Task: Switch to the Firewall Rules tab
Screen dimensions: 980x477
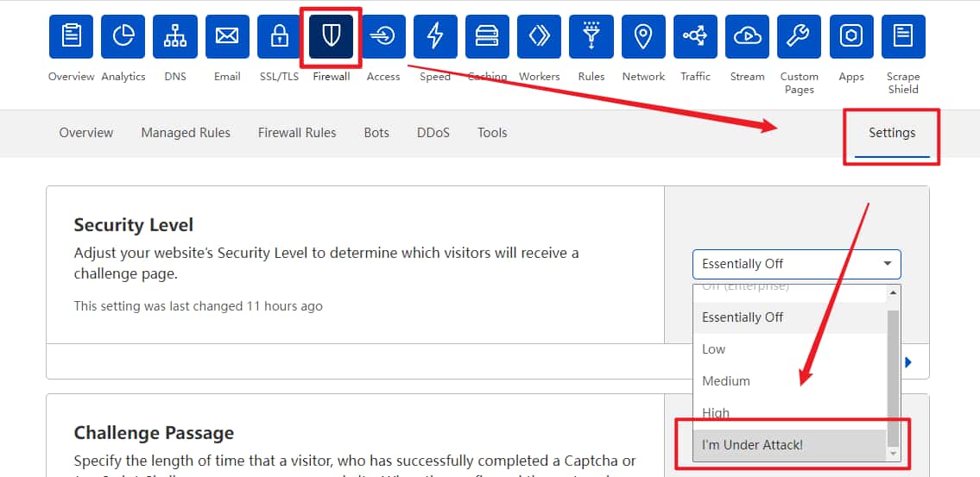Action: pos(297,133)
